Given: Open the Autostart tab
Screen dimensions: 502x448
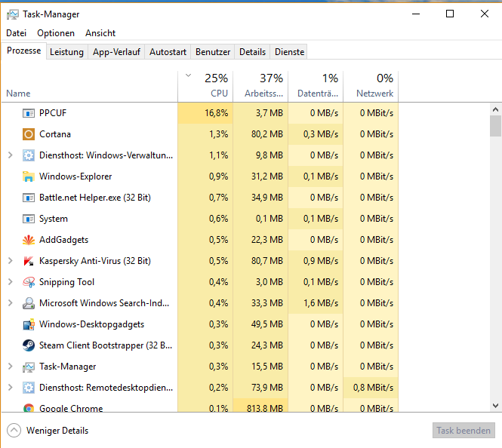Looking at the screenshot, I should (168, 52).
